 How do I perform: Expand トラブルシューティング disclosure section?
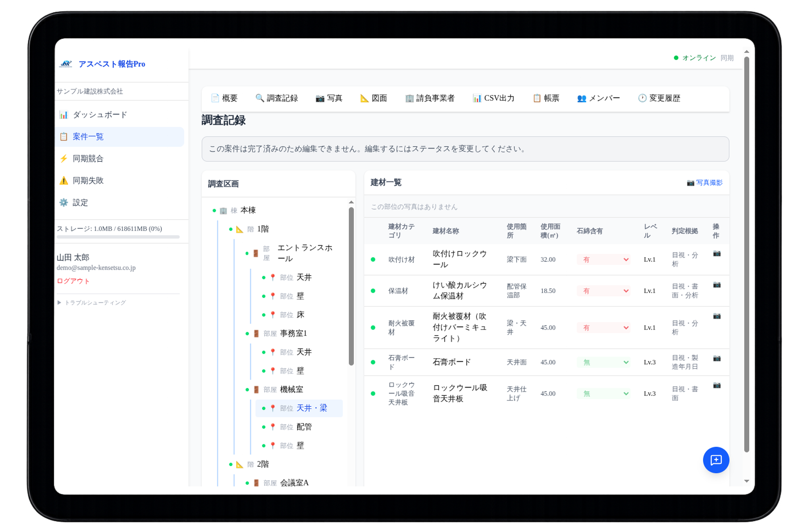point(92,303)
